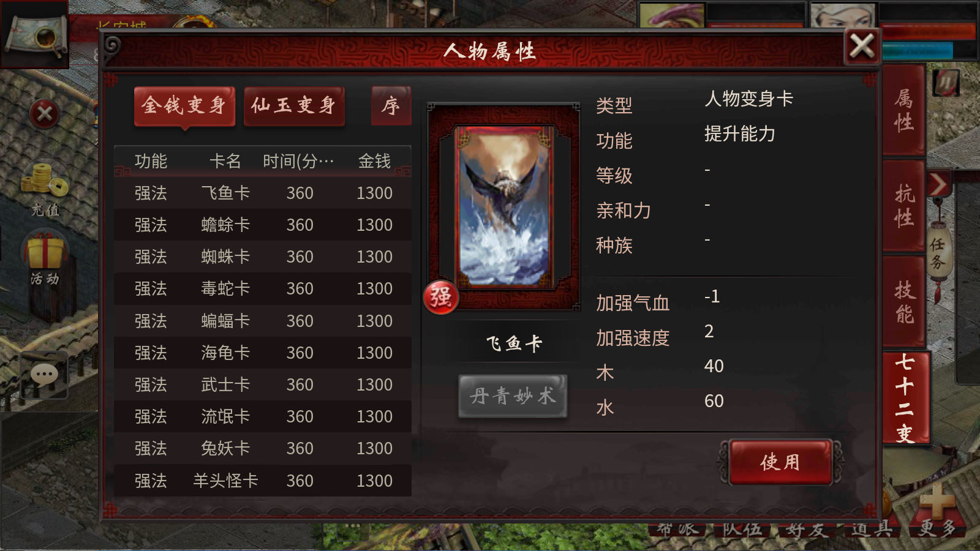Click the 序 sort button
Screen dimensions: 980x551
click(391, 106)
